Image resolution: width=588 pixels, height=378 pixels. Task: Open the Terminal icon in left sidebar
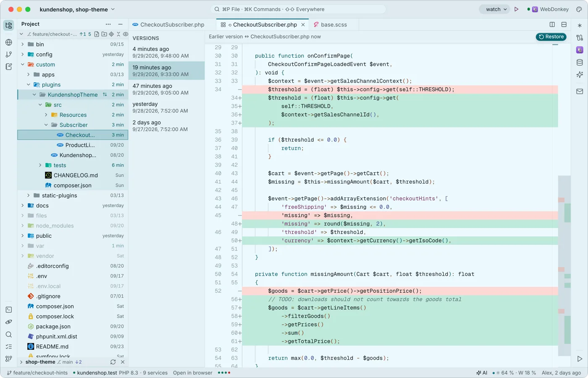tap(8, 310)
